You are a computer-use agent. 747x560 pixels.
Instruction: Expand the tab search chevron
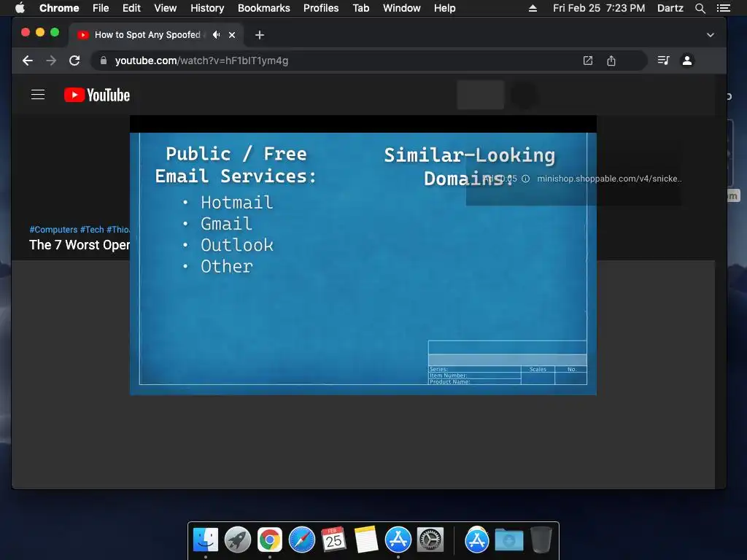[711, 35]
